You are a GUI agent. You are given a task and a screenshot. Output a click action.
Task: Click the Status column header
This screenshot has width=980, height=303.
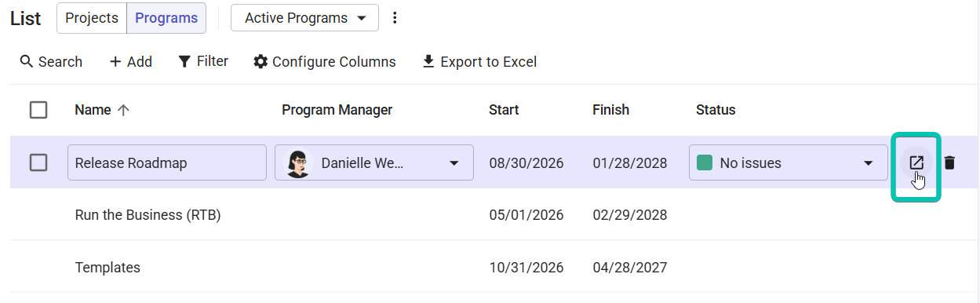point(716,110)
